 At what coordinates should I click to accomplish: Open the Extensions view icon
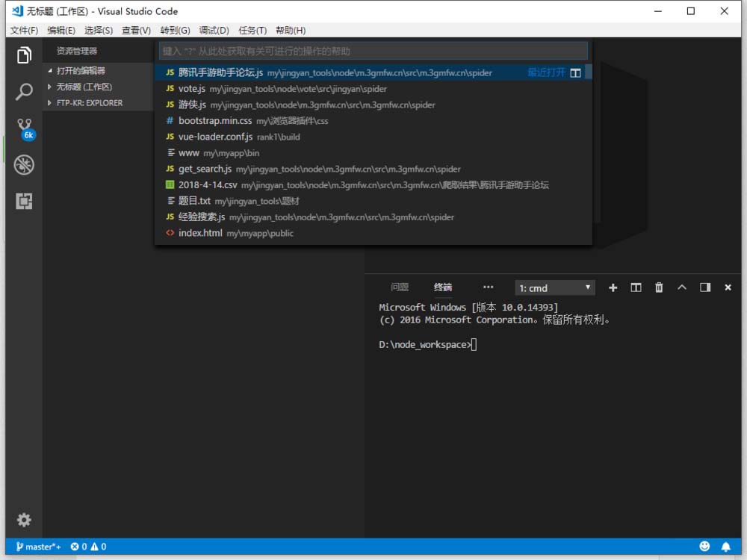(24, 201)
